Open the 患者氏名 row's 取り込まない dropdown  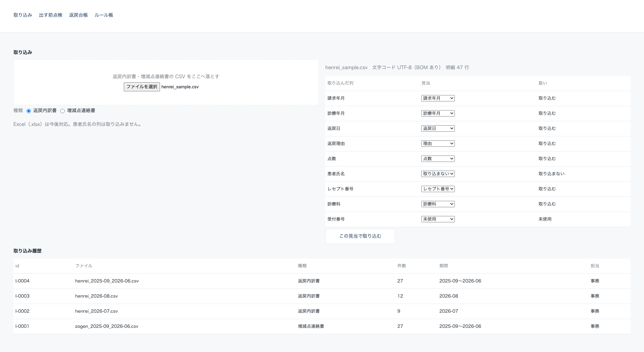point(438,174)
